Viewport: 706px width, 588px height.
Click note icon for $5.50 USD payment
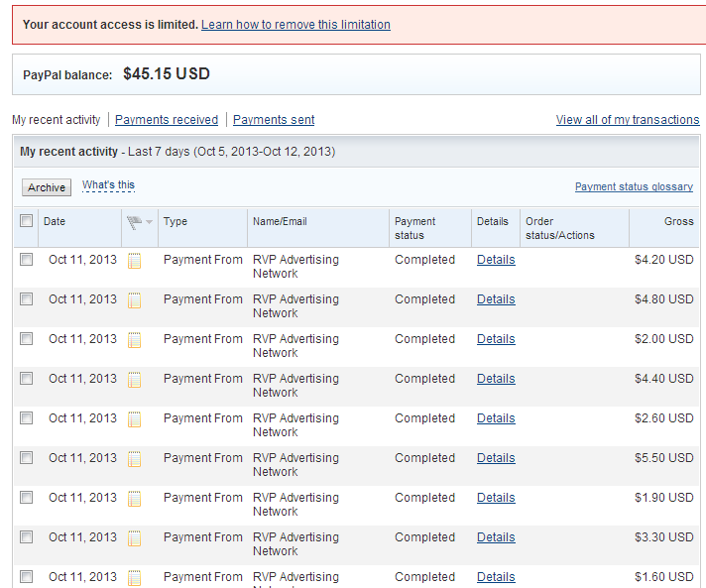click(135, 459)
